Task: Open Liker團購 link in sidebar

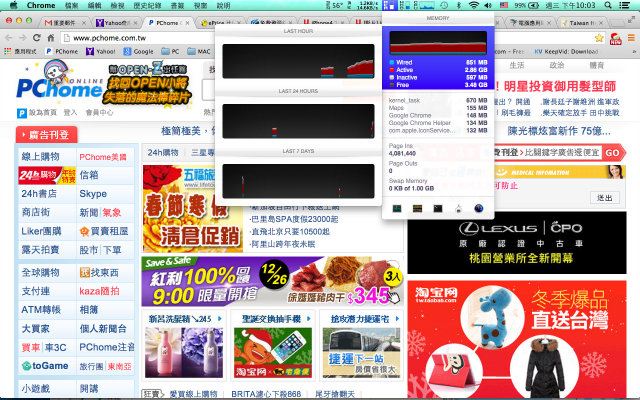Action: 41,231
